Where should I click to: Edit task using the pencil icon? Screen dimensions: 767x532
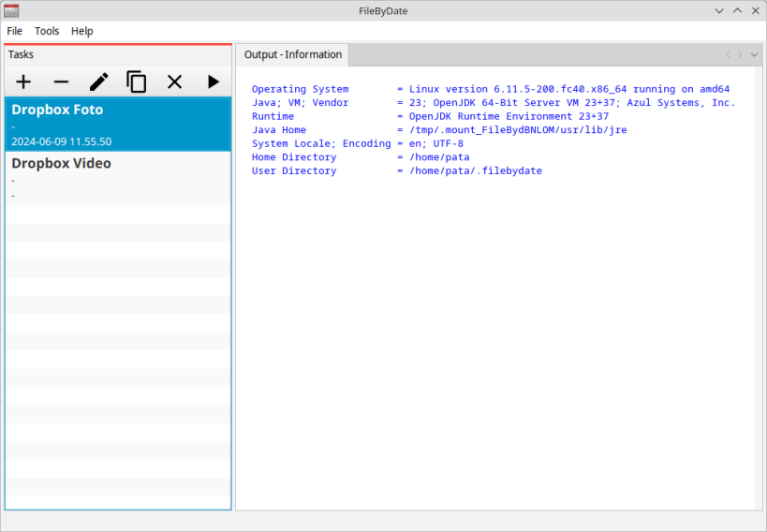(x=99, y=81)
